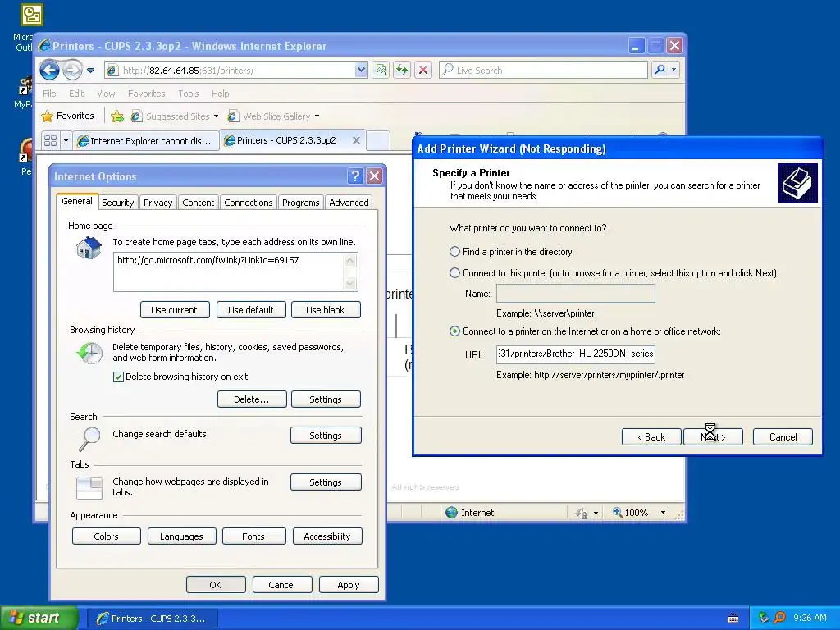The height and width of the screenshot is (630, 840).
Task: Click home page box scroll down arrow
Action: tap(350, 283)
